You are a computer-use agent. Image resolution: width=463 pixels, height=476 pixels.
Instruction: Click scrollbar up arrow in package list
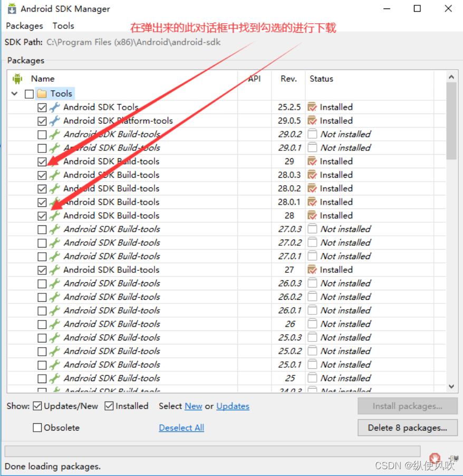coord(451,77)
